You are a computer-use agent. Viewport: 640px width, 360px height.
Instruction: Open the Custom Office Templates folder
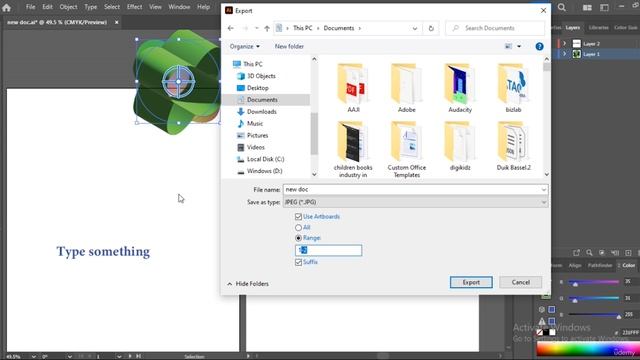point(407,149)
